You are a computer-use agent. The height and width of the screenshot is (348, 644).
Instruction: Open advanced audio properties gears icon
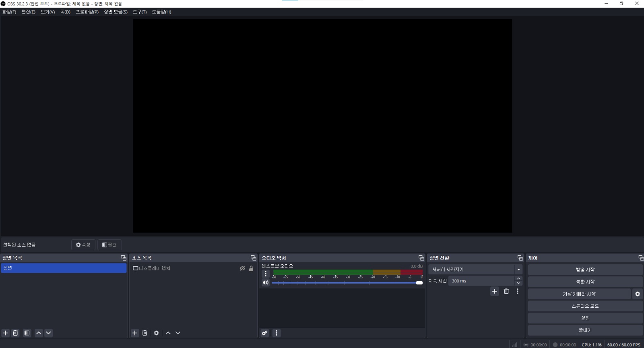(x=265, y=333)
